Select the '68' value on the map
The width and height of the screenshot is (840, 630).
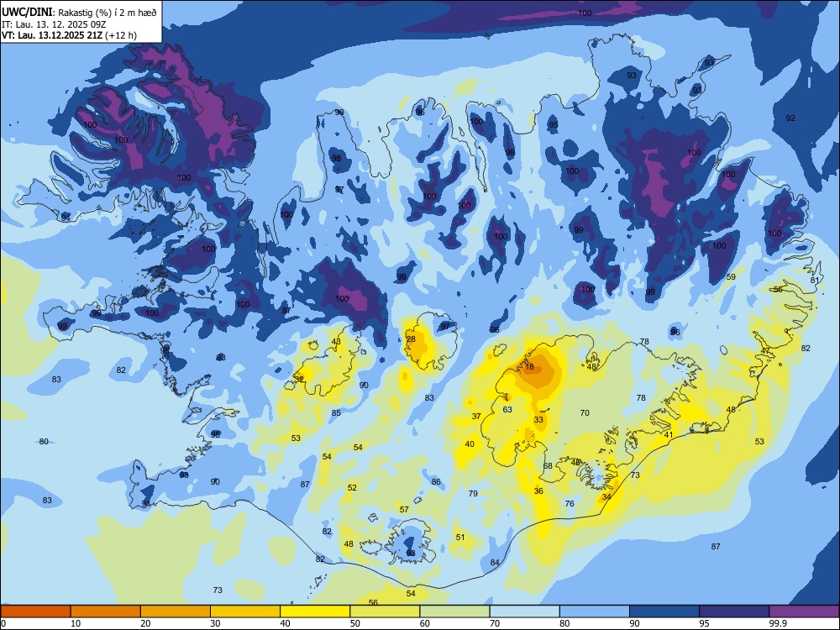pyautogui.click(x=548, y=465)
